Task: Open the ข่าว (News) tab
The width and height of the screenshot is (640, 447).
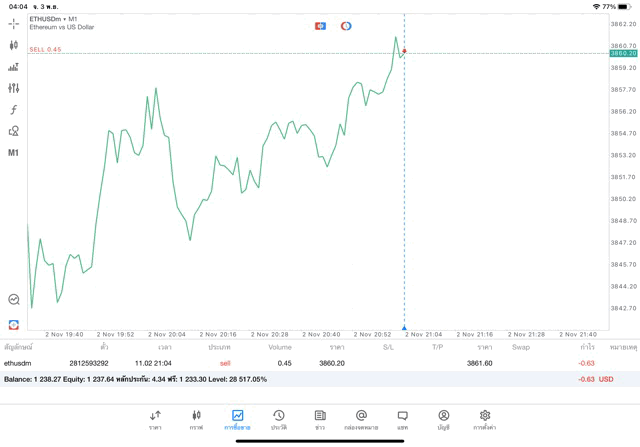Action: 320,420
